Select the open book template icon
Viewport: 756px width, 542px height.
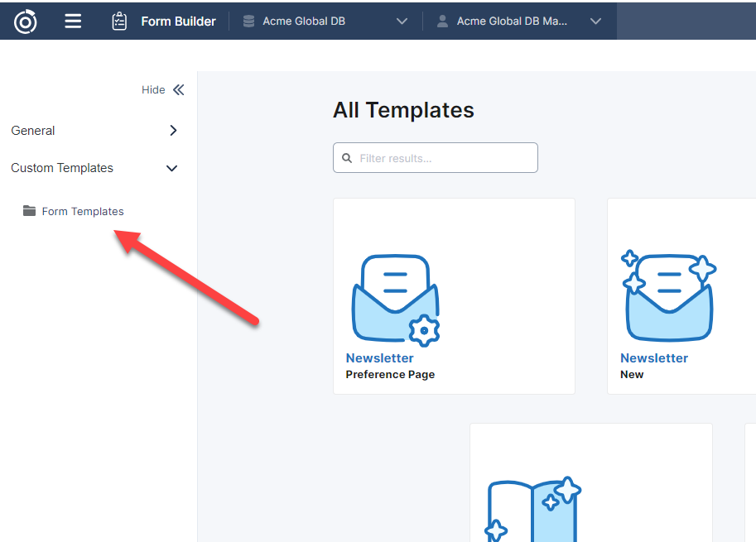[x=532, y=509]
